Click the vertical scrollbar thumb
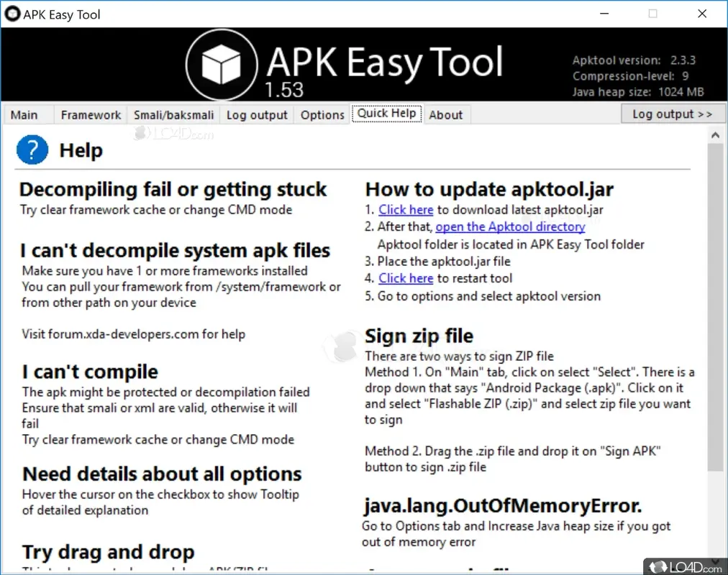 716,307
